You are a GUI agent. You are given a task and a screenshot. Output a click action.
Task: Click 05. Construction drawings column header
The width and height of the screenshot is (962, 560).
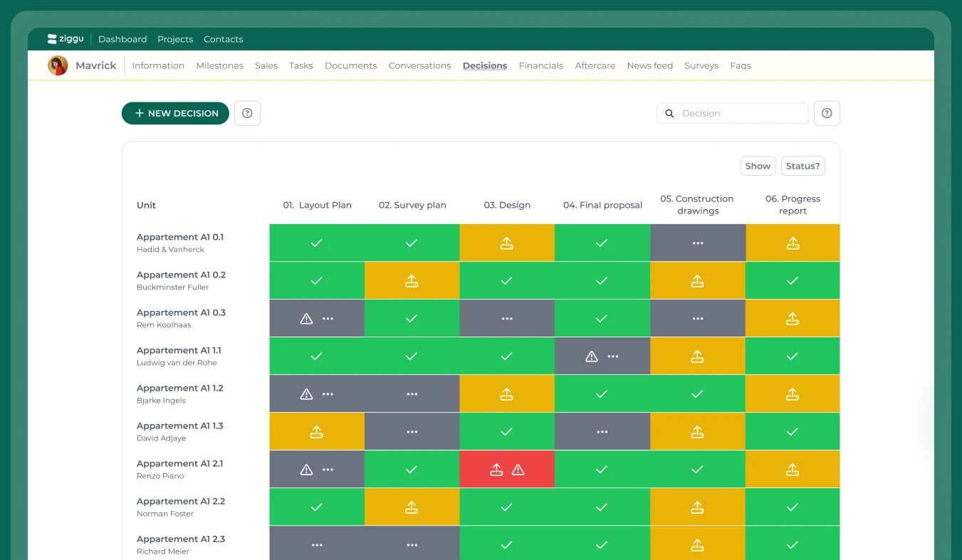698,205
